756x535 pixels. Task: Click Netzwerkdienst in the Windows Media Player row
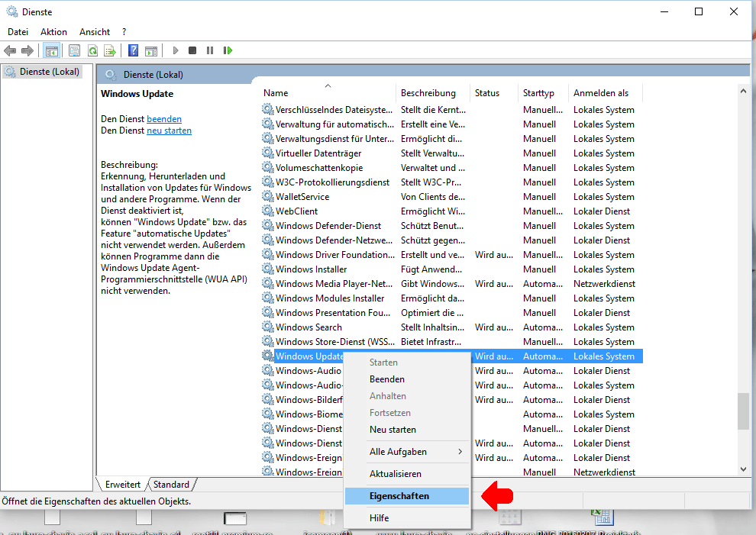tap(604, 284)
